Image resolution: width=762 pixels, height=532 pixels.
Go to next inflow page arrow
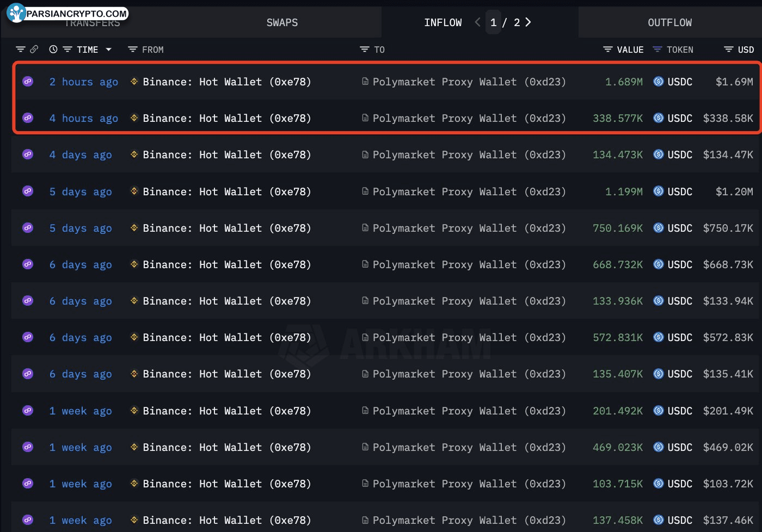pos(527,22)
